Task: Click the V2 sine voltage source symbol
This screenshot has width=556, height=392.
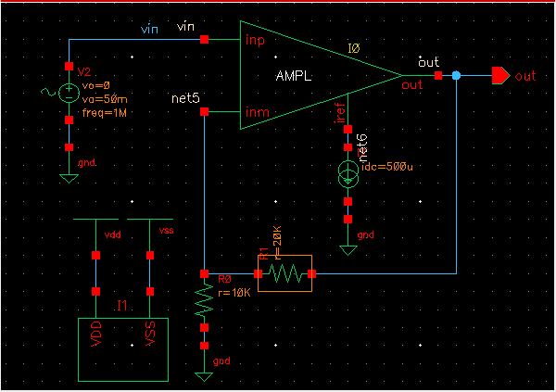Action: click(69, 93)
